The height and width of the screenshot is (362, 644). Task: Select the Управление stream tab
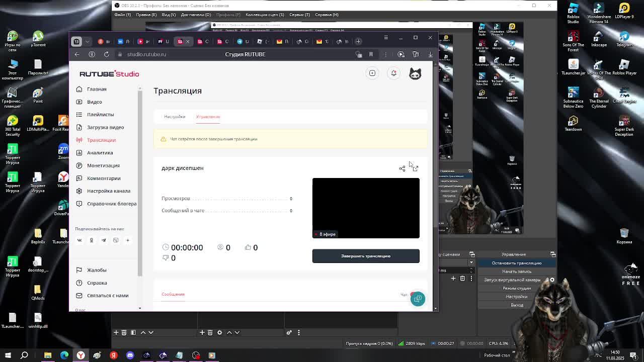[x=208, y=117]
